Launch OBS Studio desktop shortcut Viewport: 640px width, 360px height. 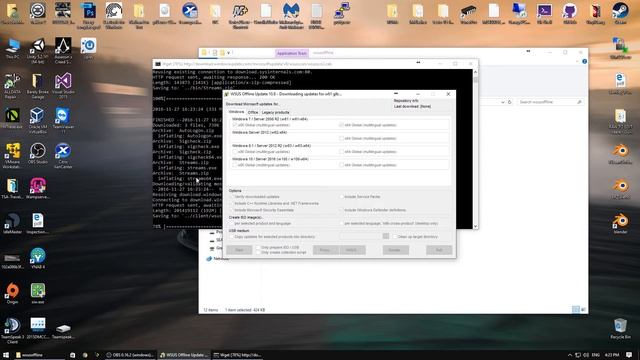pos(38,154)
